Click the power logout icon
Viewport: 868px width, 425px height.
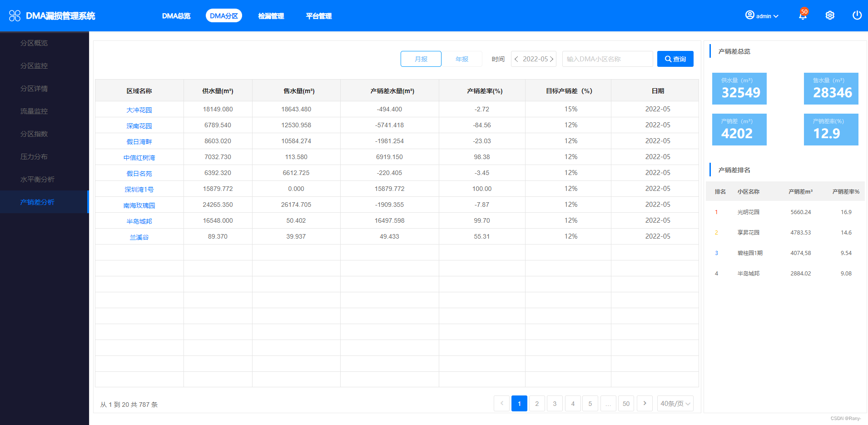857,15
